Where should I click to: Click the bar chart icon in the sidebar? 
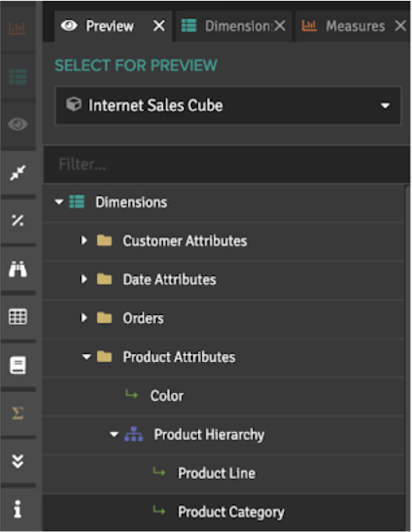pyautogui.click(x=18, y=29)
